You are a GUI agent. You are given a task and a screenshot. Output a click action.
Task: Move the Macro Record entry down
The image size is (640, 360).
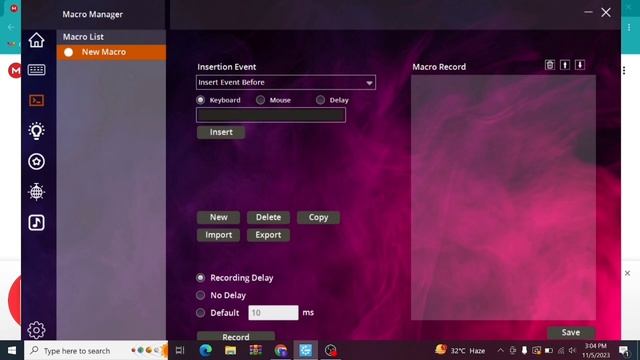coord(580,65)
